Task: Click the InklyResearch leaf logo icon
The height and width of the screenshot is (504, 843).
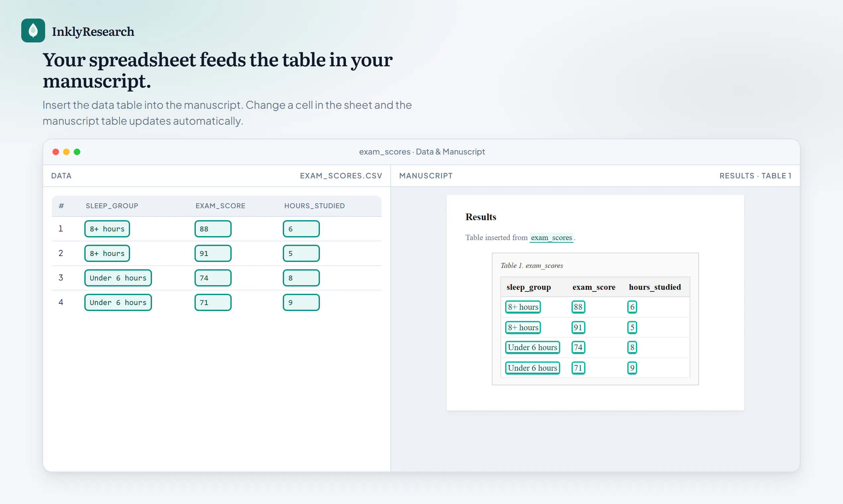Action: pos(33,31)
